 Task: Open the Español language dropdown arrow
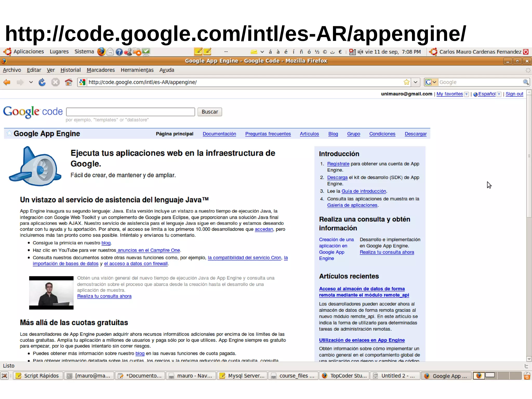[499, 94]
